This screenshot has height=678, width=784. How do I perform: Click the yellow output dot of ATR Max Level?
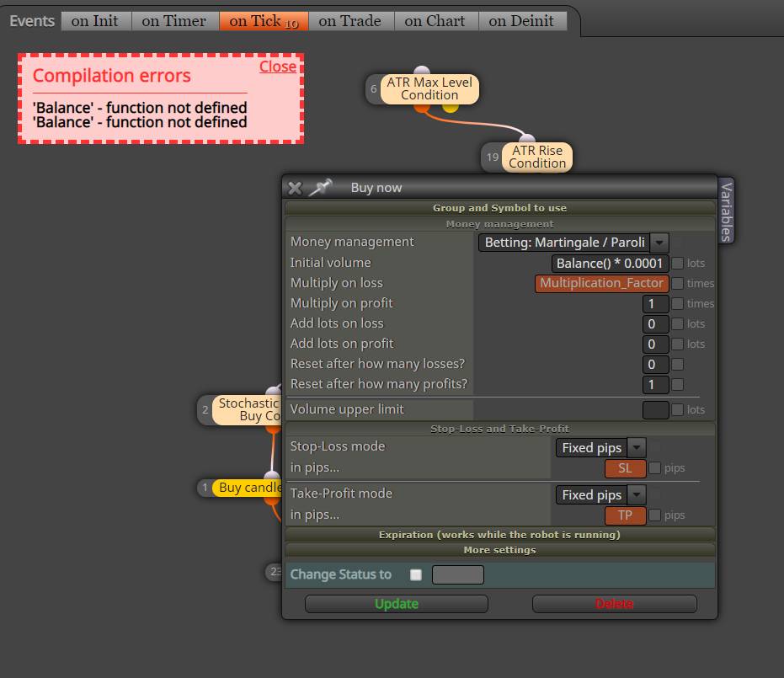pos(450,107)
